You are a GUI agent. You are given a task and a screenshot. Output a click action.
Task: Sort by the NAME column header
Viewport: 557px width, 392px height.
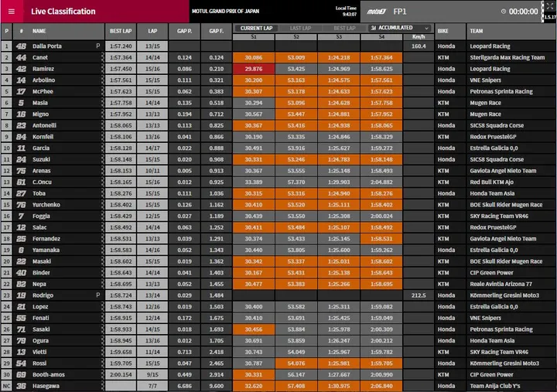click(39, 31)
